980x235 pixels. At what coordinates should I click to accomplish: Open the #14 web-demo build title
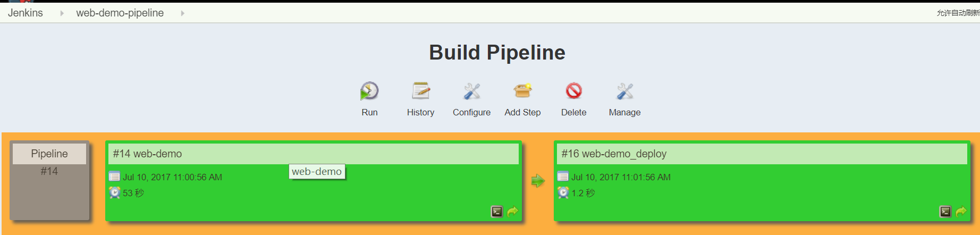pos(147,154)
